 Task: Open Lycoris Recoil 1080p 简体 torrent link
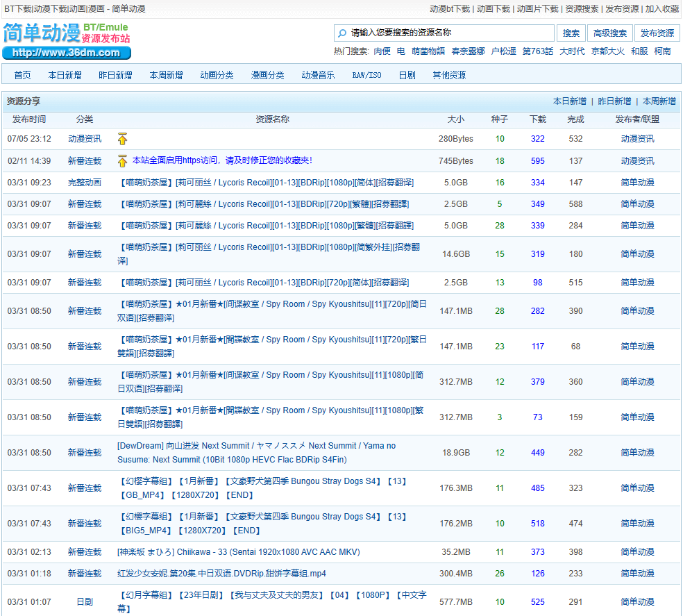click(266, 182)
